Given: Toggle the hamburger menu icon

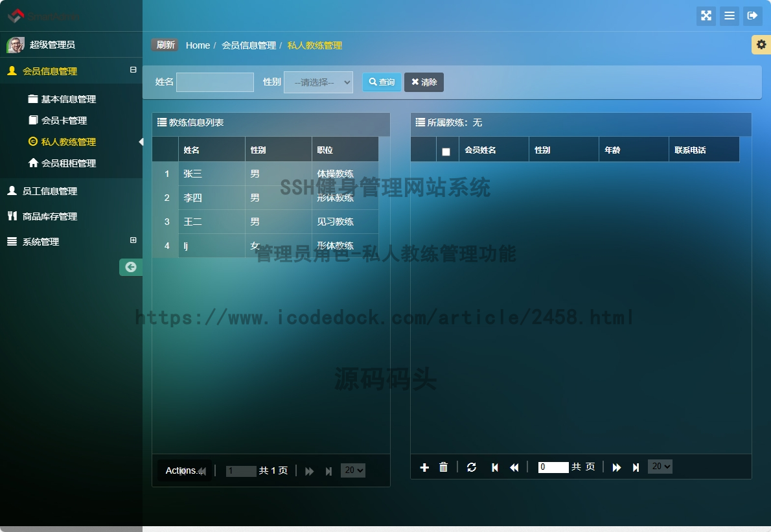Looking at the screenshot, I should pos(730,16).
